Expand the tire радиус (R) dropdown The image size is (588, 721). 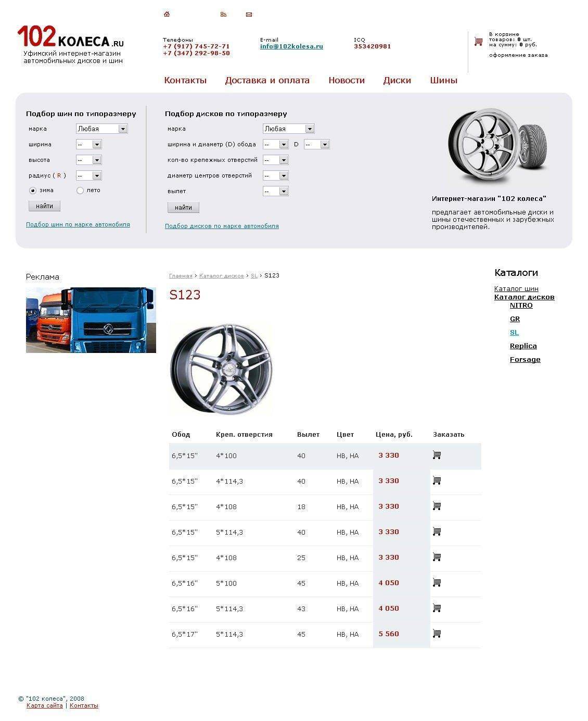88,175
